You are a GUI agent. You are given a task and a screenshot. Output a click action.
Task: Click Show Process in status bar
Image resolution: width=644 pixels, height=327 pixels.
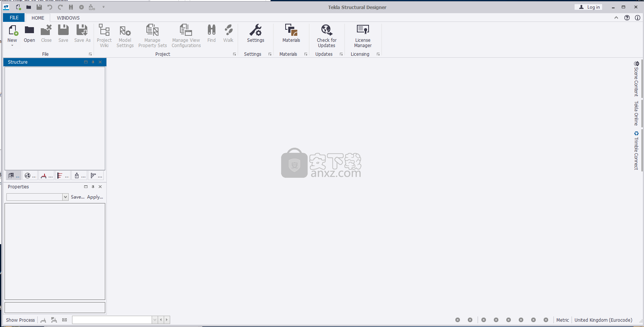20,320
